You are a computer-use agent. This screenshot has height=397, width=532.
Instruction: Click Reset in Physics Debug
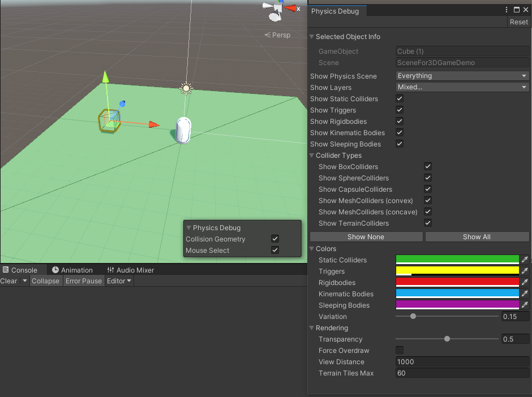(x=518, y=22)
